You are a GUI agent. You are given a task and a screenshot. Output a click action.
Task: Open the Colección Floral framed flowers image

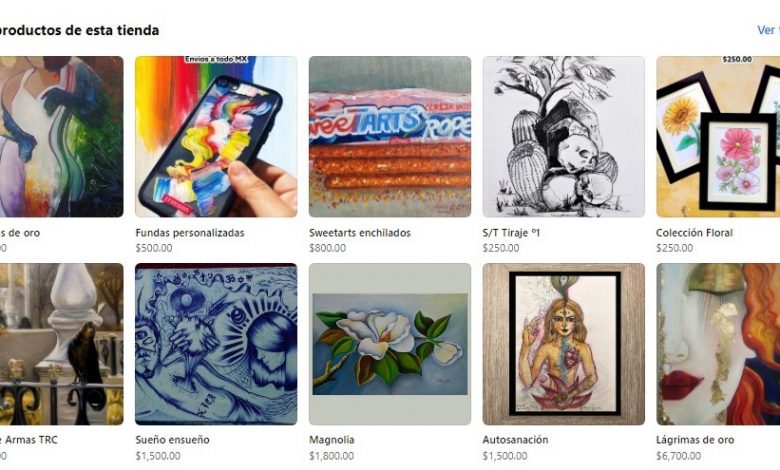(x=718, y=137)
